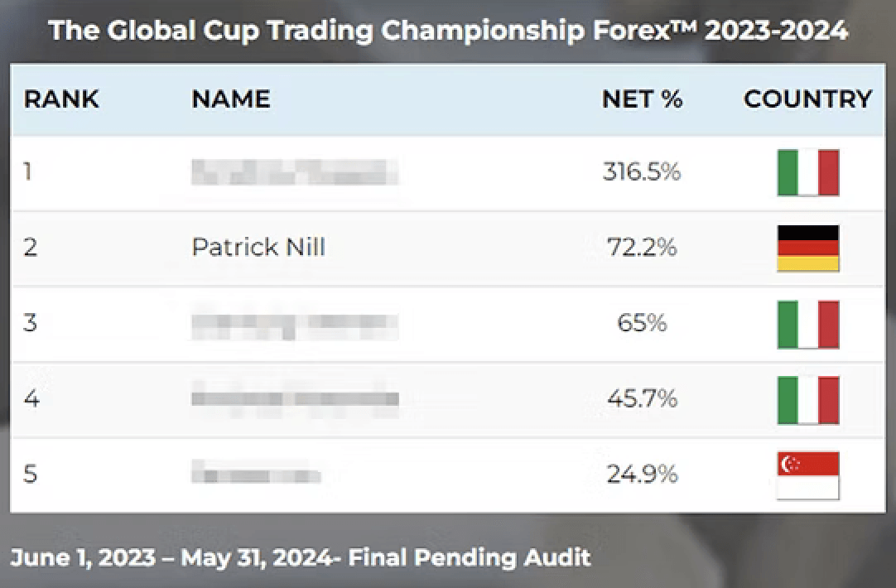Click the NAME column header
This screenshot has height=588, width=896.
point(230,99)
